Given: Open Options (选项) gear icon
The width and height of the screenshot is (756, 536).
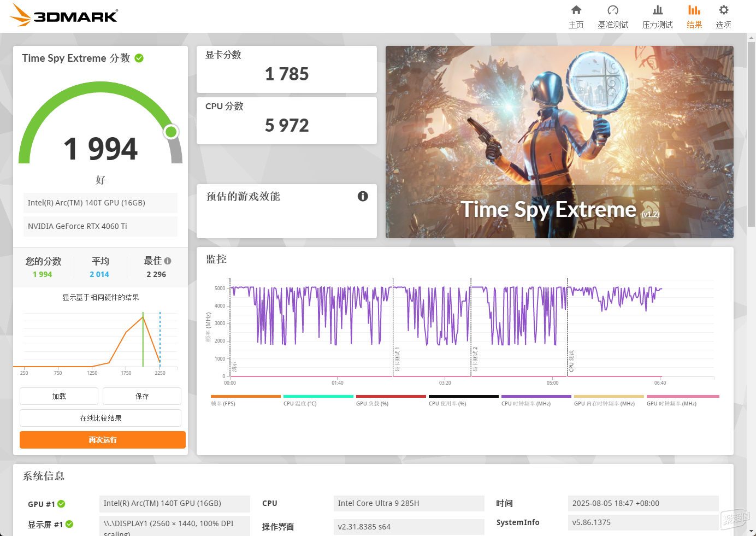Looking at the screenshot, I should (723, 10).
